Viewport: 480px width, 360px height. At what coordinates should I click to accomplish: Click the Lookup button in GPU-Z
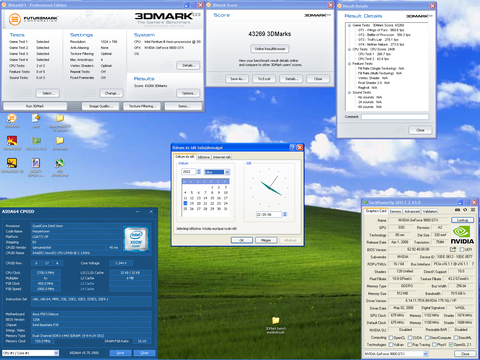pyautogui.click(x=462, y=220)
